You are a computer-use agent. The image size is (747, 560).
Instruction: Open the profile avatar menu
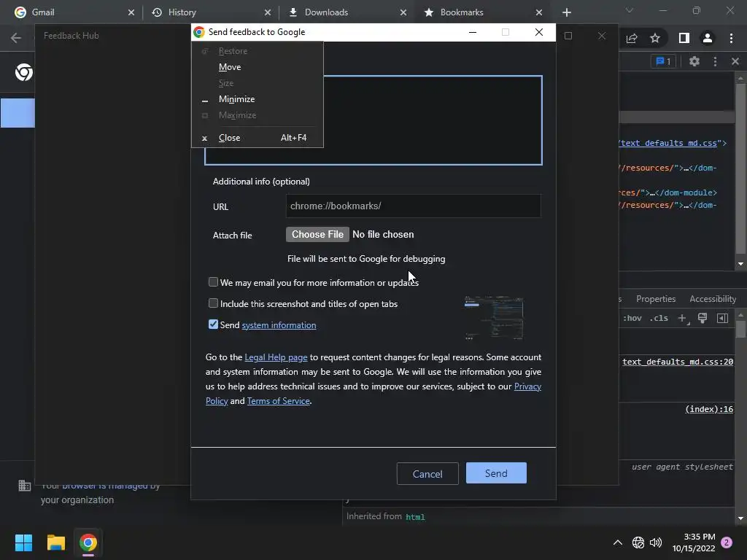coord(708,38)
